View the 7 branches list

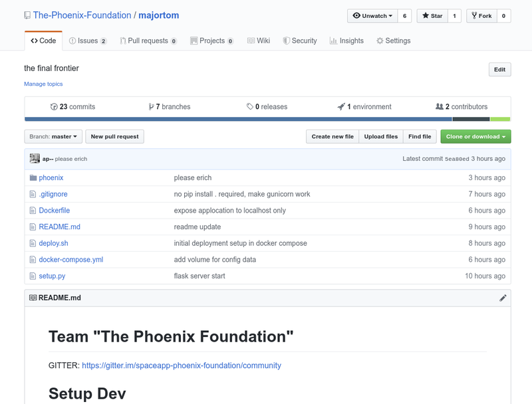point(170,107)
